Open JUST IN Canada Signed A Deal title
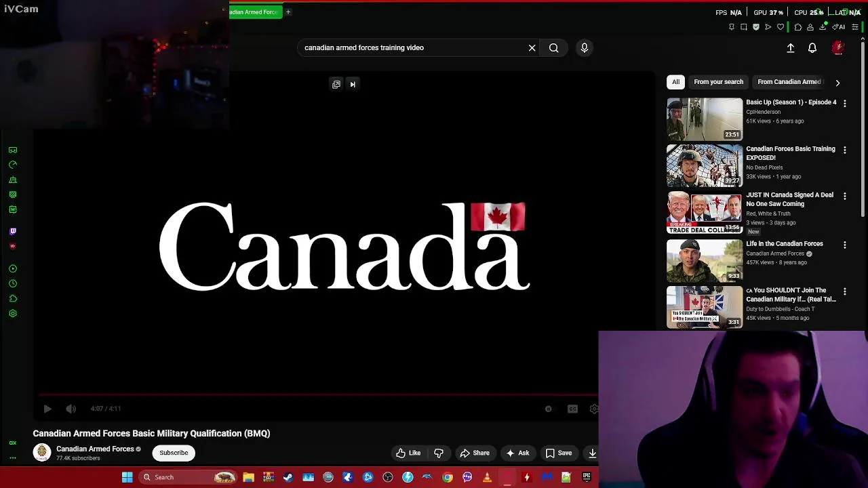868x488 pixels. 790,199
